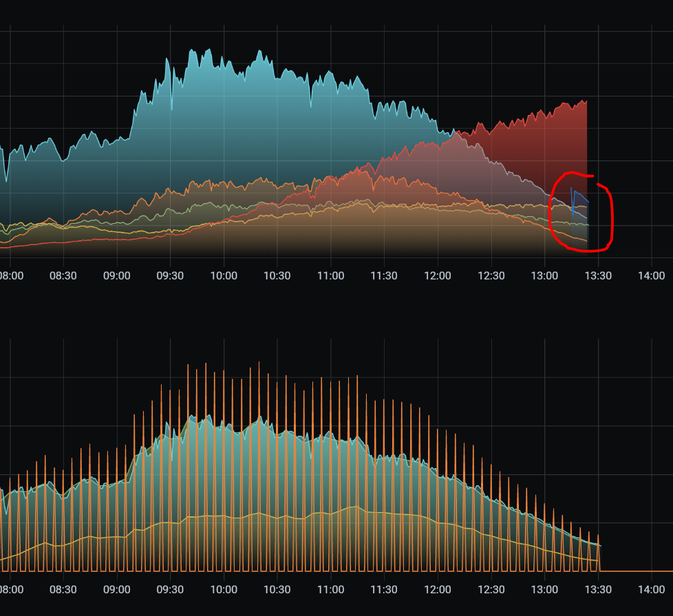Click the 13:00 label on lower chart axis

click(544, 590)
